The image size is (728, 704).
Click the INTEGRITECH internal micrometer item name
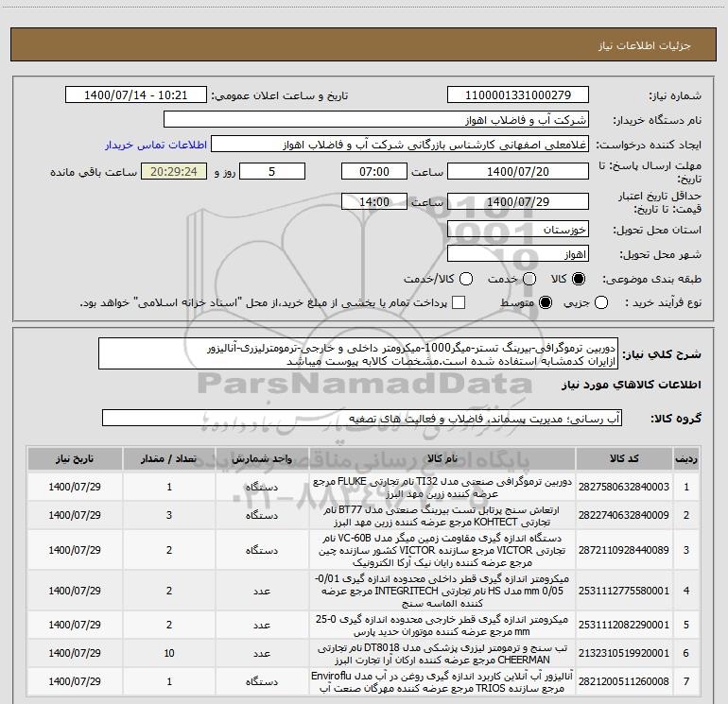(x=442, y=591)
